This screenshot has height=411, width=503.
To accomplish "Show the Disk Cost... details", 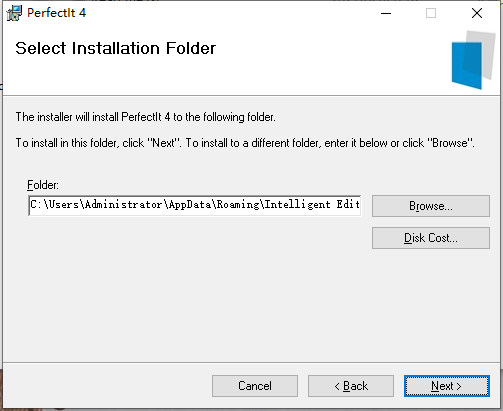I will (x=431, y=238).
